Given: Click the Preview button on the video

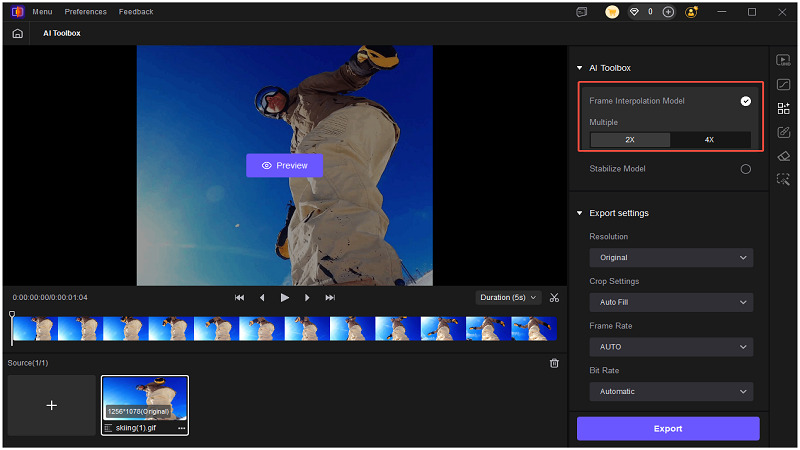Looking at the screenshot, I should 284,165.
